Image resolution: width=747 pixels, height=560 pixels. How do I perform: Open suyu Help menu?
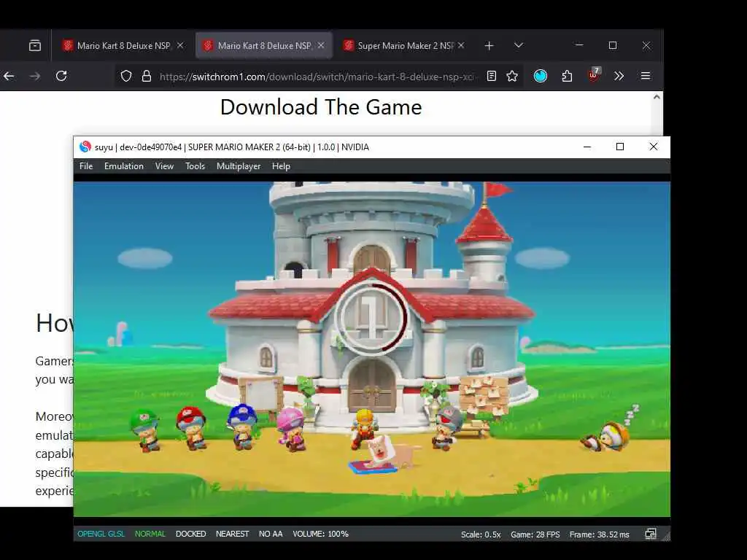coord(281,166)
